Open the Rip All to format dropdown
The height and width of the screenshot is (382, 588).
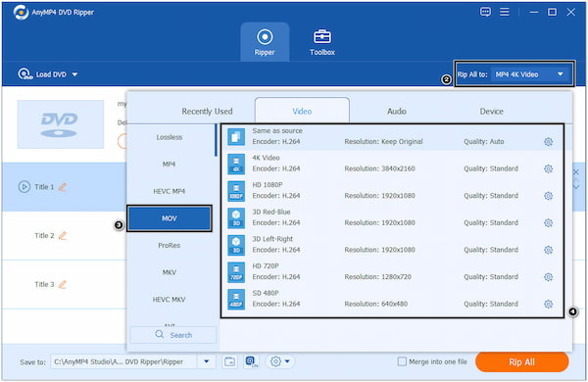click(x=530, y=74)
